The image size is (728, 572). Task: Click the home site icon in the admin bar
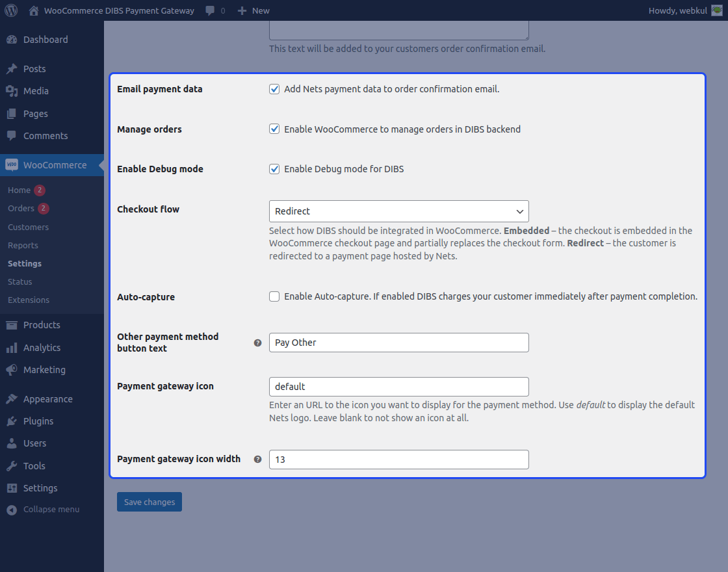(x=33, y=10)
